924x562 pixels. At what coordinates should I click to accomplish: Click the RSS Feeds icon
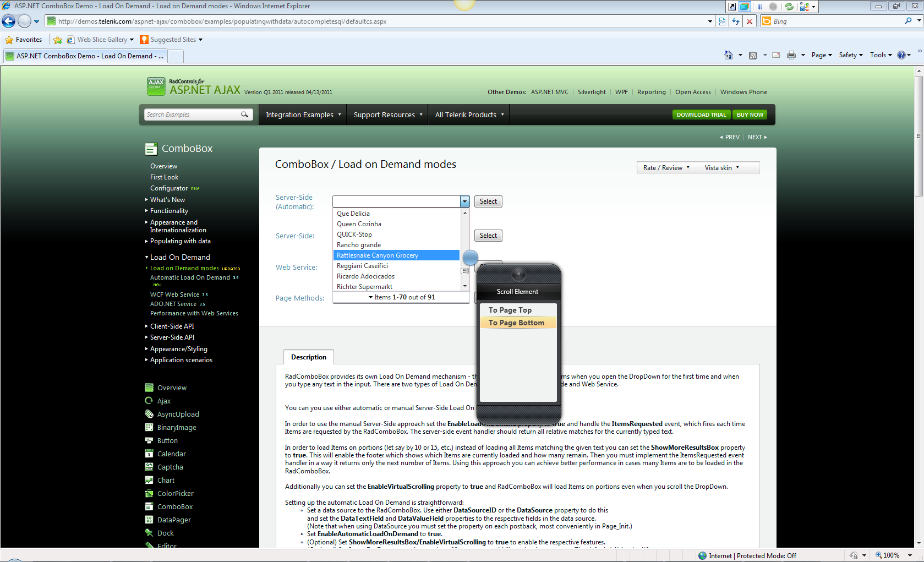click(x=753, y=55)
